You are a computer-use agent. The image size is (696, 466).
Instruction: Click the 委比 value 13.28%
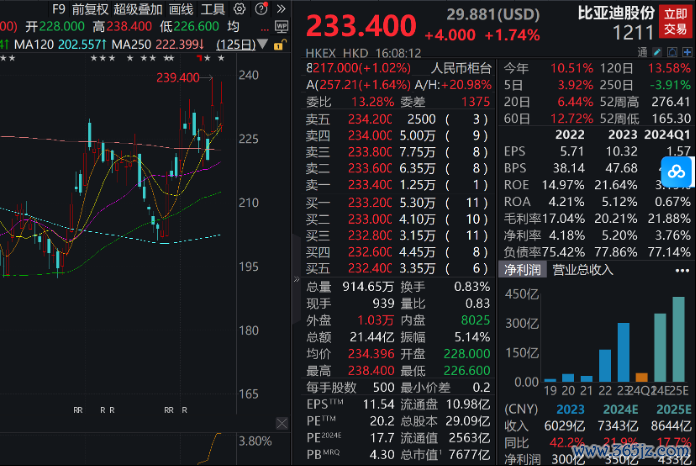point(372,102)
